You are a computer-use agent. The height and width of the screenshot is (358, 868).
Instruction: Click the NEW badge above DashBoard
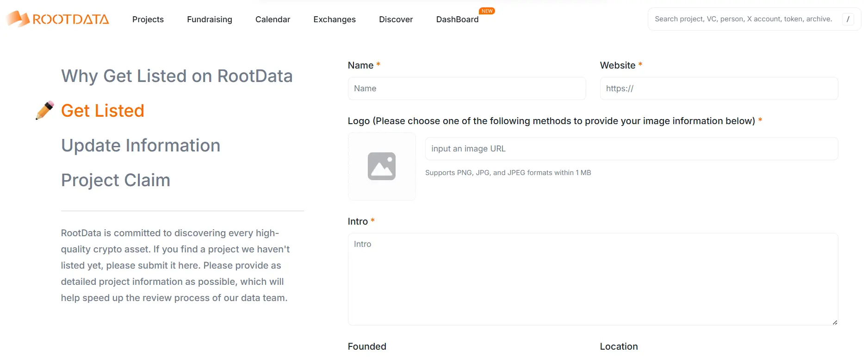click(x=487, y=11)
